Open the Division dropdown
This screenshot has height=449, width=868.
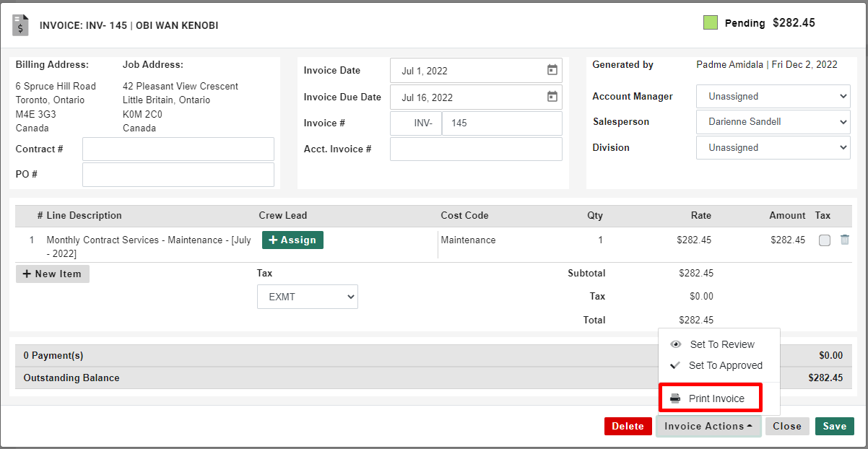tap(773, 147)
